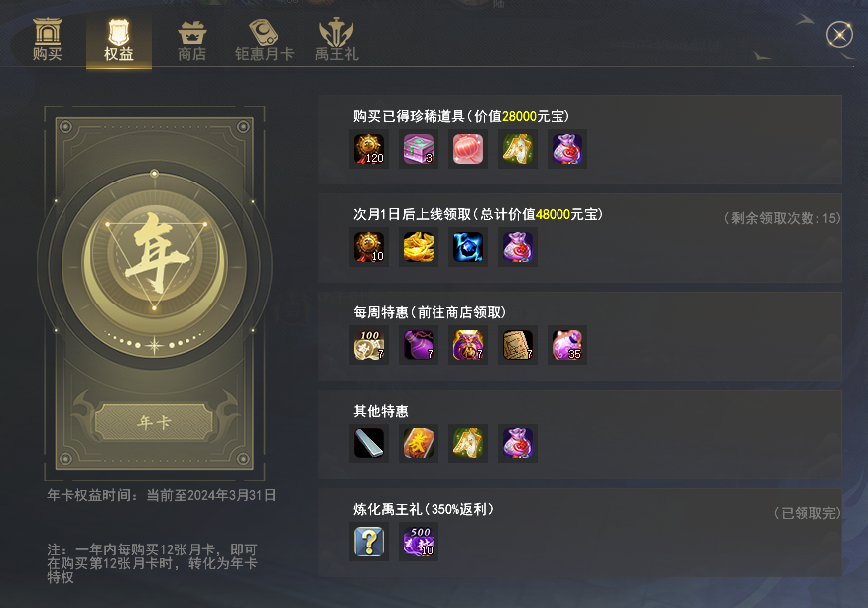
Task: Click the gold ingots pile icon
Action: 419,247
